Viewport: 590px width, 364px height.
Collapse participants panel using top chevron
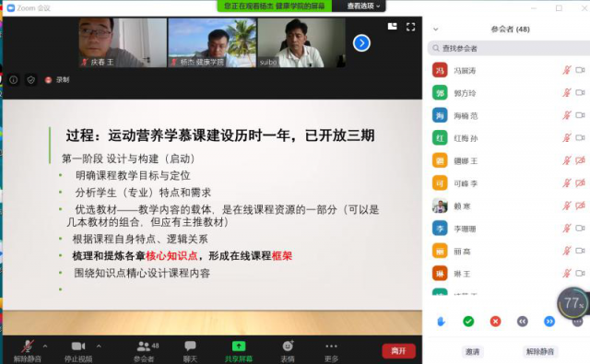point(436,29)
